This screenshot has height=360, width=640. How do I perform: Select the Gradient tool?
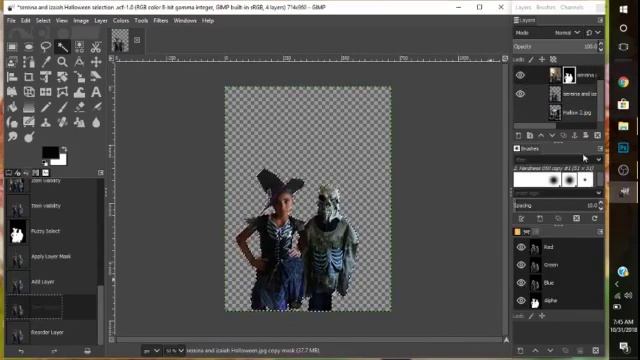click(29, 107)
